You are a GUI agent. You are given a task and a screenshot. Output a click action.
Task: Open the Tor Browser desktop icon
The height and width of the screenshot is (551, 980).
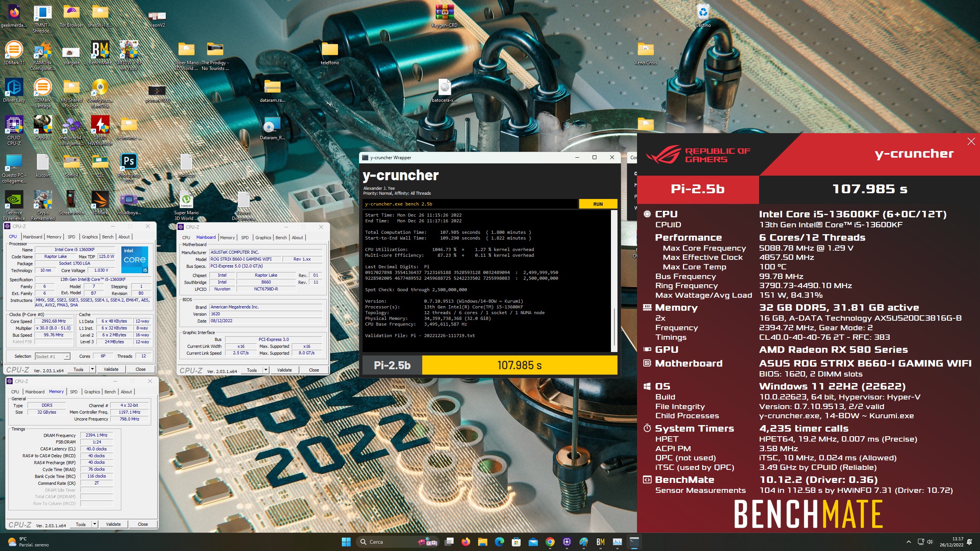(x=71, y=16)
